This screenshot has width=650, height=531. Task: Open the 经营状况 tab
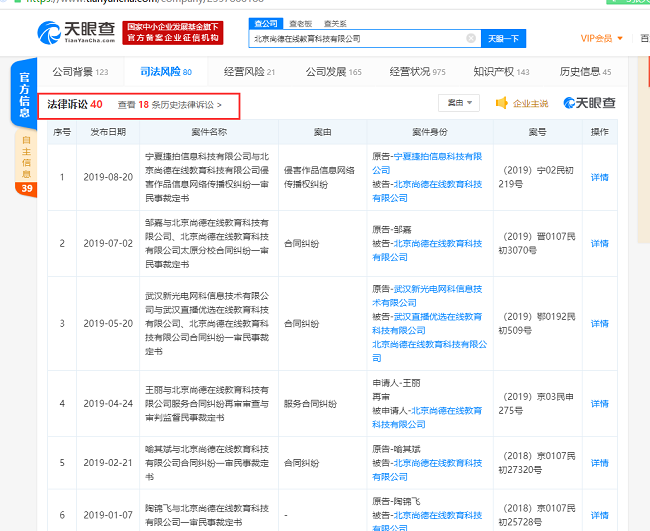(x=417, y=72)
